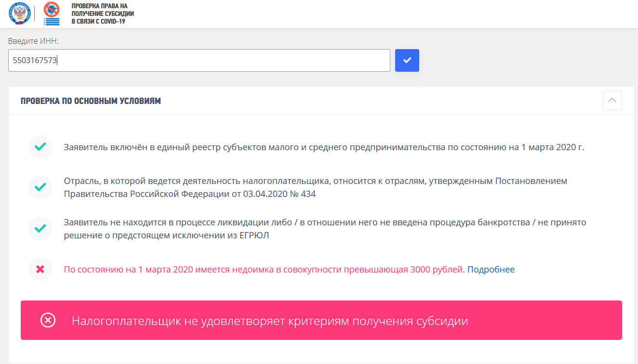Click the header title about COVID-19 subsidy check
The width and height of the screenshot is (638, 364).
(103, 13)
